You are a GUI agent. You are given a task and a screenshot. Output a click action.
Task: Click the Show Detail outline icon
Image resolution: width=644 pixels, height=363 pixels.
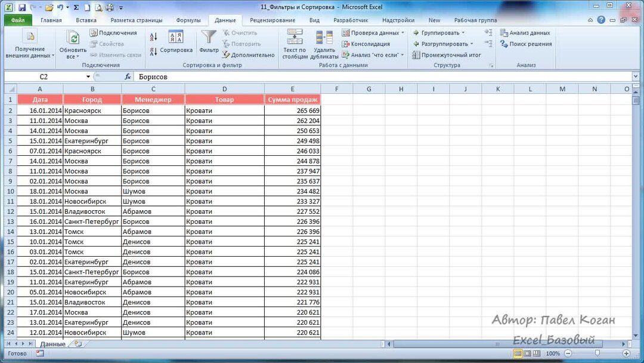[488, 32]
